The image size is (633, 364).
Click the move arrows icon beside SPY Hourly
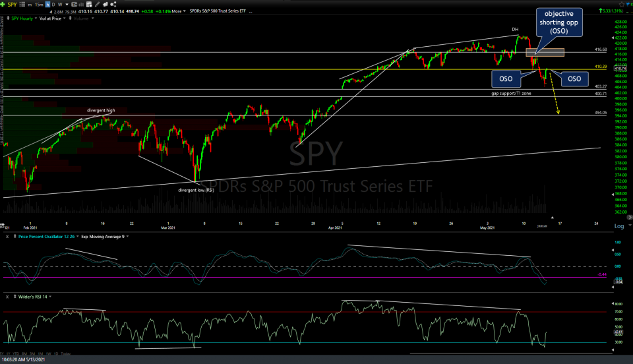8,18
